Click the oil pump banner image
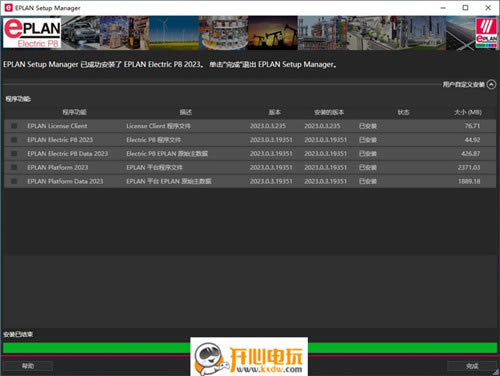Image resolution: width=500 pixels, height=376 pixels. pos(273,33)
